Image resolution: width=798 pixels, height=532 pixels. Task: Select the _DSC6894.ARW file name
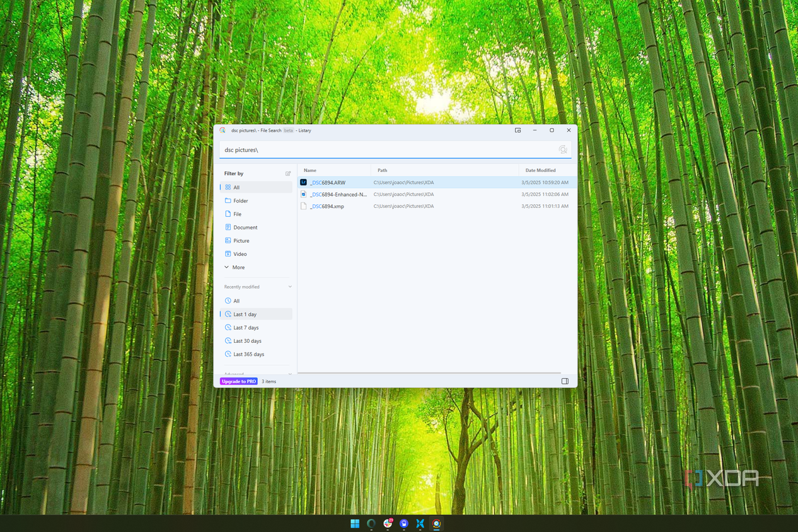[x=328, y=182]
